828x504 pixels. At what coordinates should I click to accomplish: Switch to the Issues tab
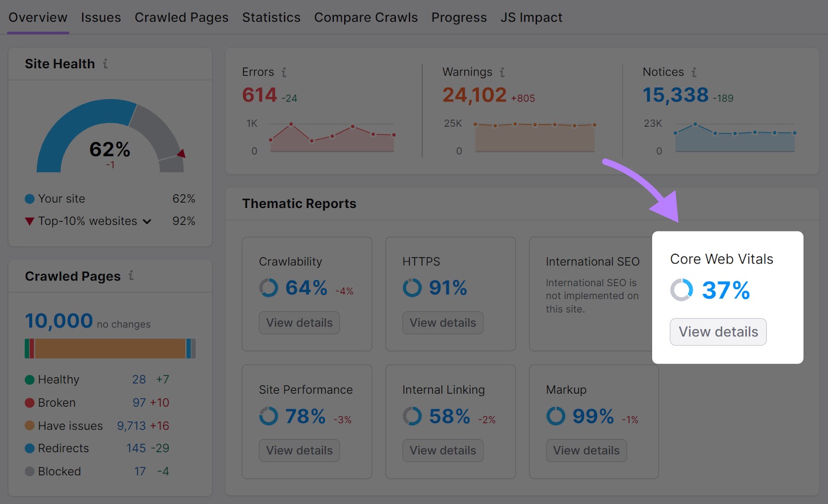tap(100, 17)
